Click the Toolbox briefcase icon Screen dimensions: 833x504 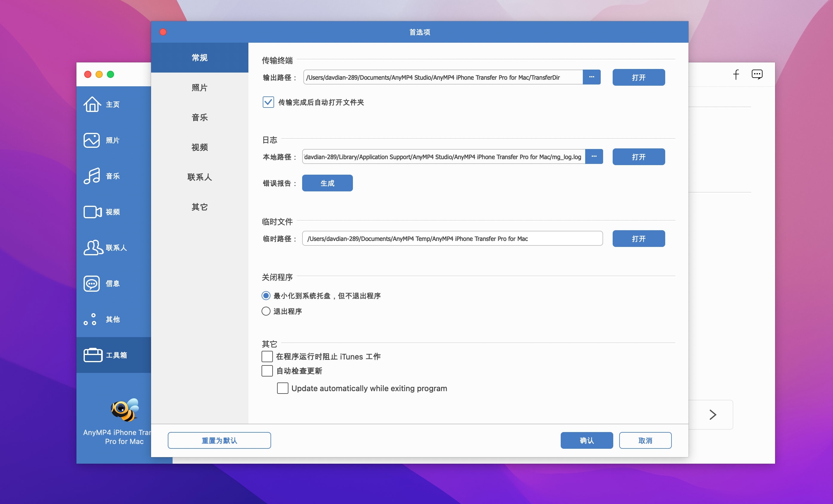click(x=93, y=355)
